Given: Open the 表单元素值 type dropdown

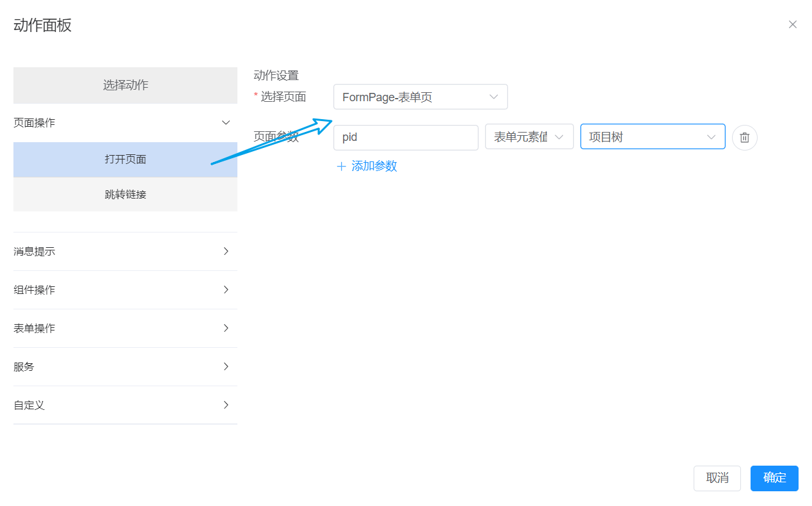Looking at the screenshot, I should (x=529, y=137).
